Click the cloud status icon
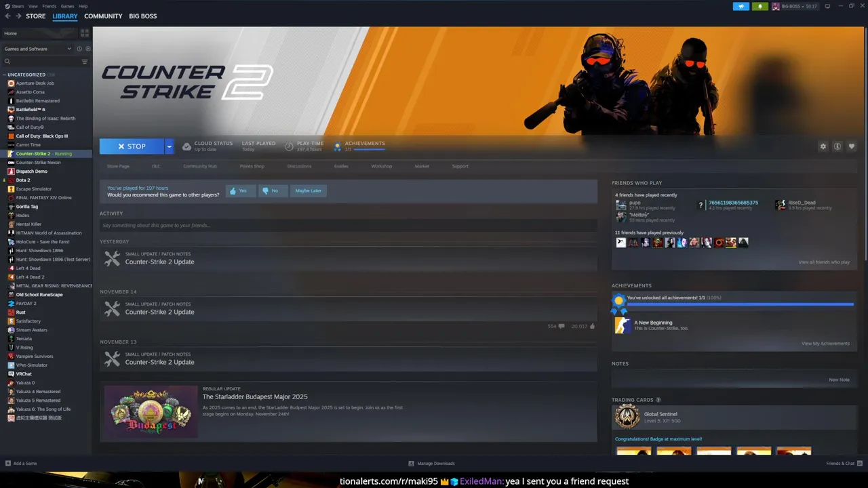Viewport: 868px width, 488px height. (186, 146)
